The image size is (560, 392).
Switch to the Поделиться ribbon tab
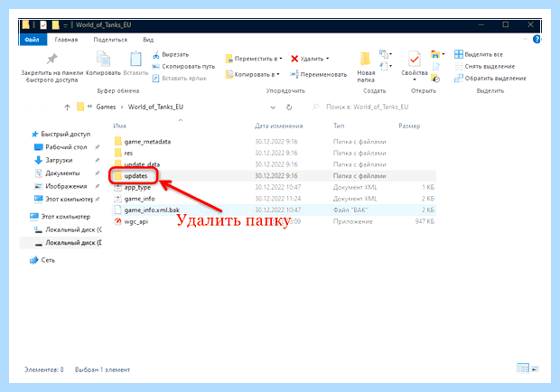point(110,40)
